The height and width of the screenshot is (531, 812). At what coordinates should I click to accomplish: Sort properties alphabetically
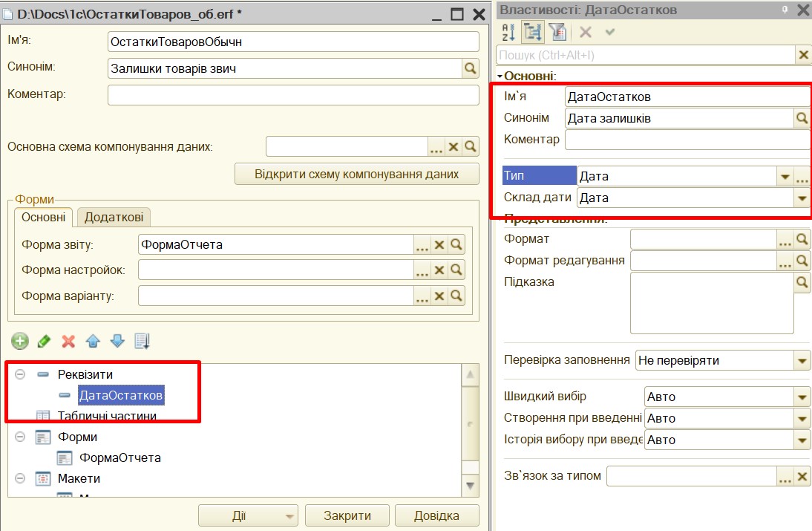508,32
